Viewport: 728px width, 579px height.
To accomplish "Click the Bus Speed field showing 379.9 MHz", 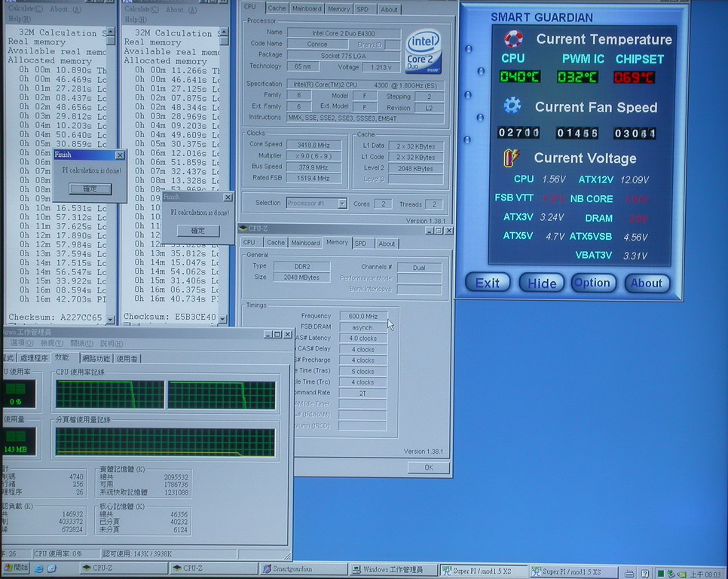I will point(314,167).
